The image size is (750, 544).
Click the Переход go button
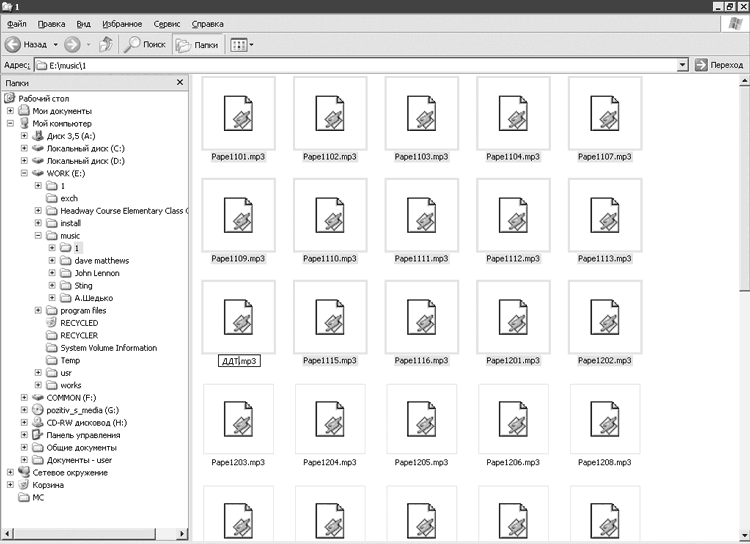tap(719, 65)
